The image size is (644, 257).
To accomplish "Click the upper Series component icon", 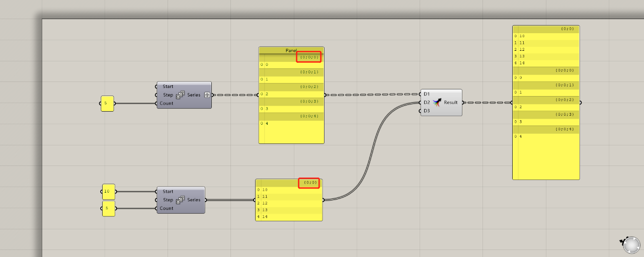I will [x=180, y=95].
